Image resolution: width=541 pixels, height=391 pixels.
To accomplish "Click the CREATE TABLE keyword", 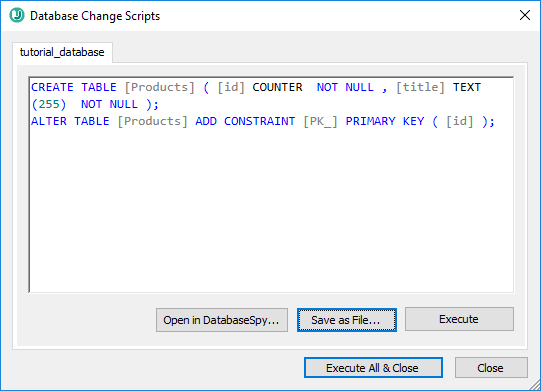I will (x=73, y=87).
